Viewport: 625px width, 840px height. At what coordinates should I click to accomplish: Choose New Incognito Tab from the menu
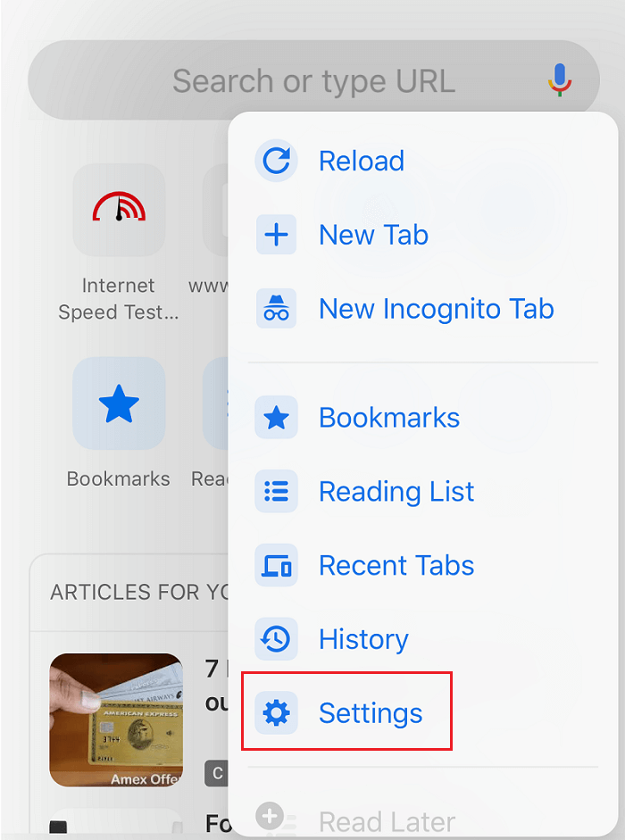click(x=437, y=309)
